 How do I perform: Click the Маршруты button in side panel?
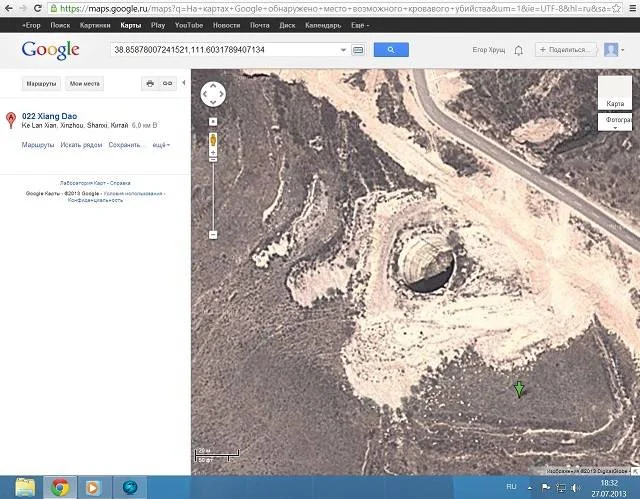(41, 84)
